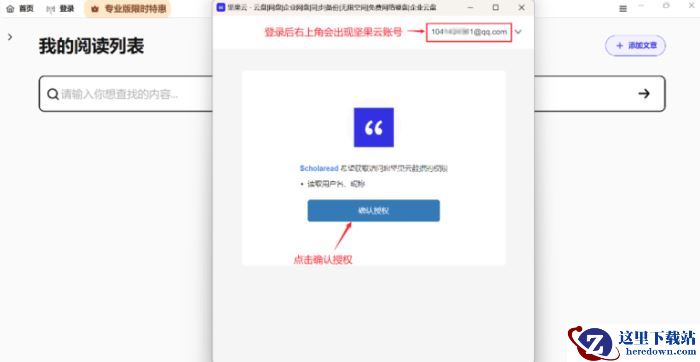Image resolution: width=700 pixels, height=362 pixels.
Task: Click the 确认授权 button
Action: click(x=373, y=211)
